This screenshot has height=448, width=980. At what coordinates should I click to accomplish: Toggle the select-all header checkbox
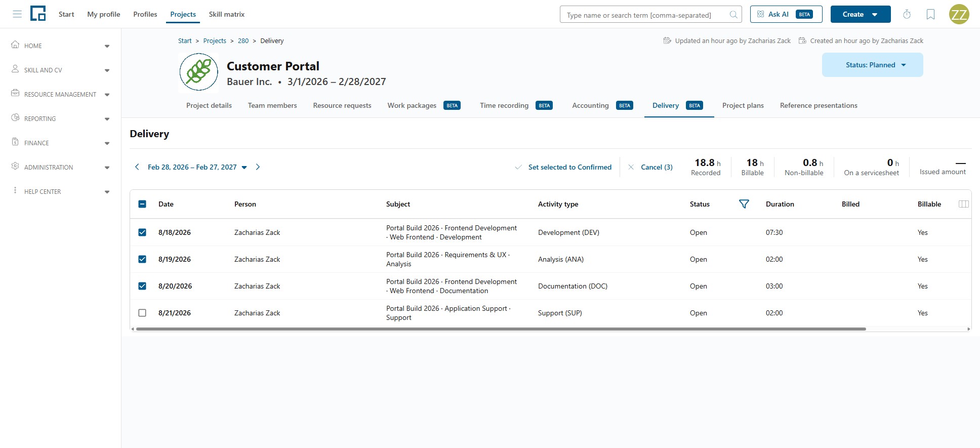coord(142,204)
